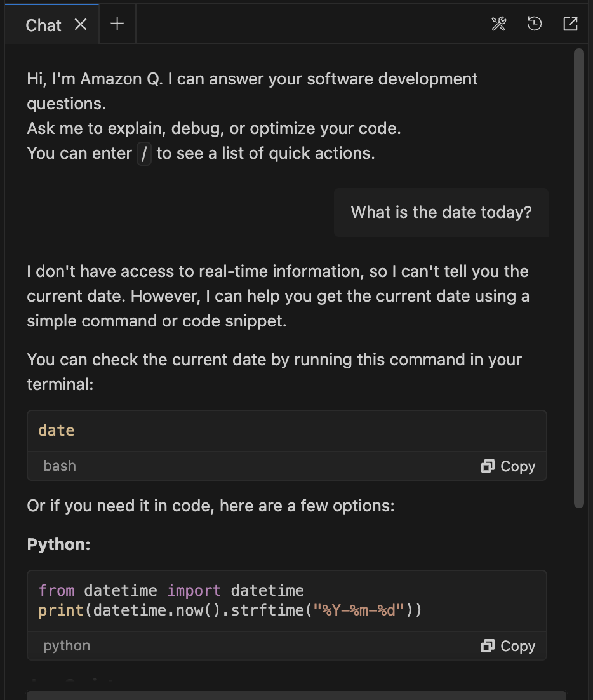This screenshot has height=700, width=593.
Task: Copy the bash date command
Action: (x=508, y=466)
